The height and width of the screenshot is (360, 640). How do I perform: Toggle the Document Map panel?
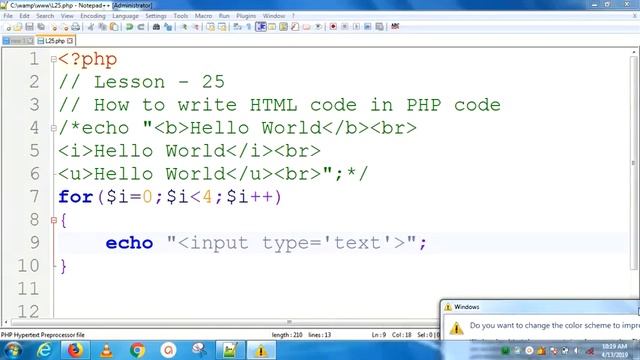(283, 27)
